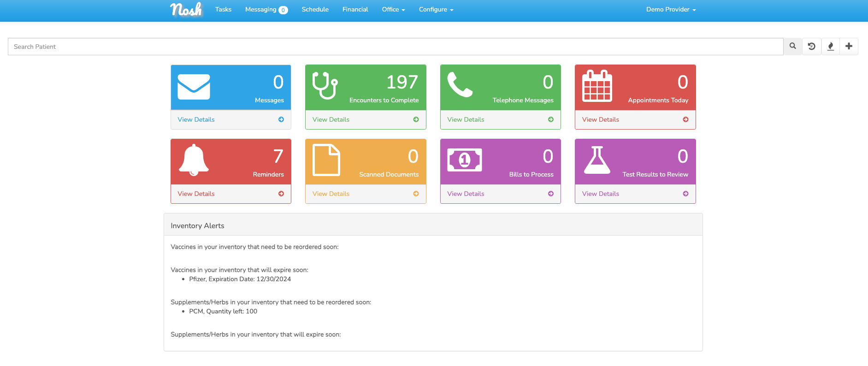Click the calendar icon on Appointments Today card

coord(597,86)
